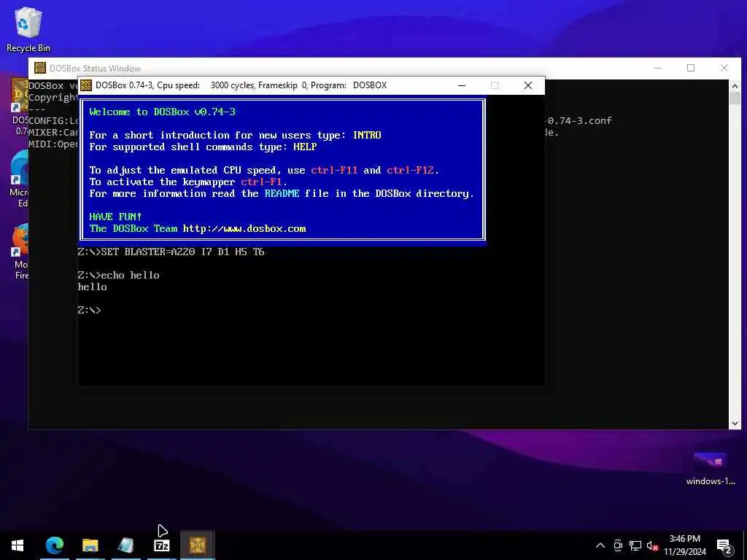747x560 pixels.
Task: Close the DOSBox 0.74-3 window
Action: pos(528,85)
